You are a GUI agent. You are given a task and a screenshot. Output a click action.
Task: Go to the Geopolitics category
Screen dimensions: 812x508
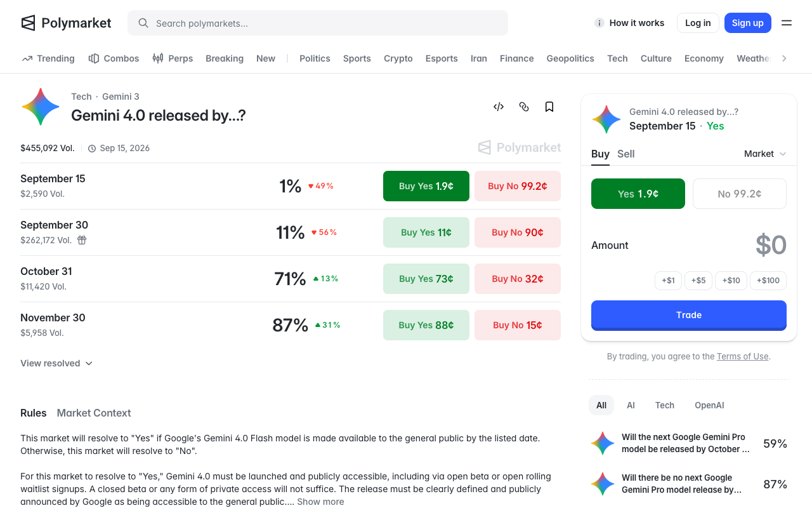click(570, 58)
